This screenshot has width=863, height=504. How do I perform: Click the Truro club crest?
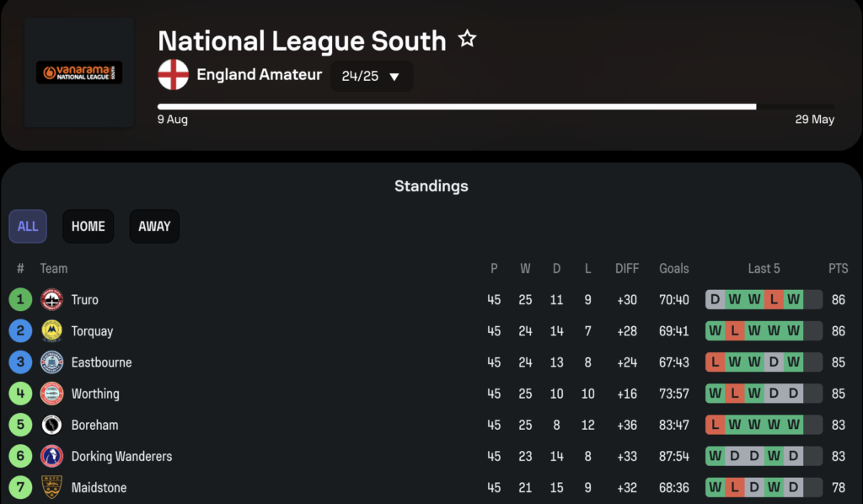click(x=51, y=300)
